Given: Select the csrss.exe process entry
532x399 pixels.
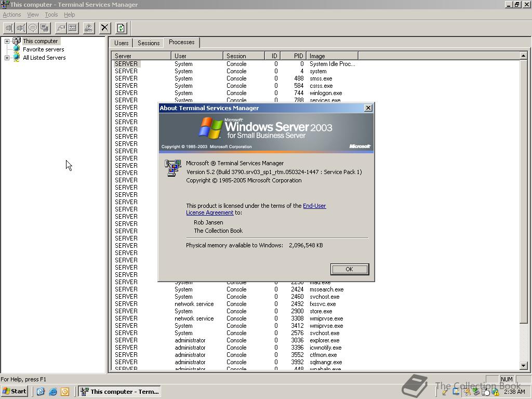Looking at the screenshot, I should (x=235, y=86).
